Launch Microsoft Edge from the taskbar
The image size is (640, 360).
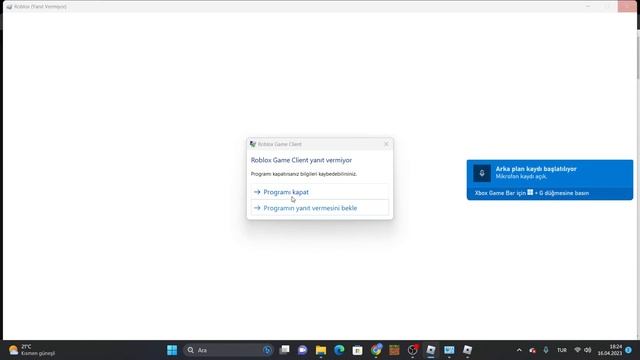[339, 350]
